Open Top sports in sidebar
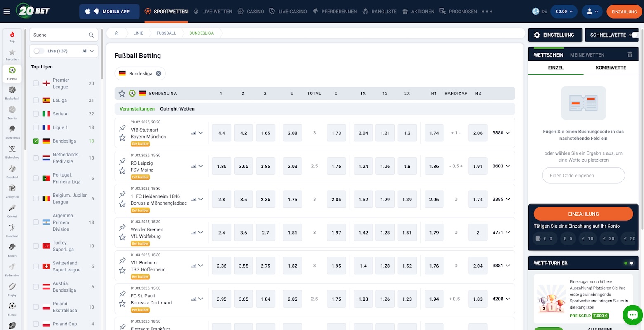 pyautogui.click(x=12, y=36)
